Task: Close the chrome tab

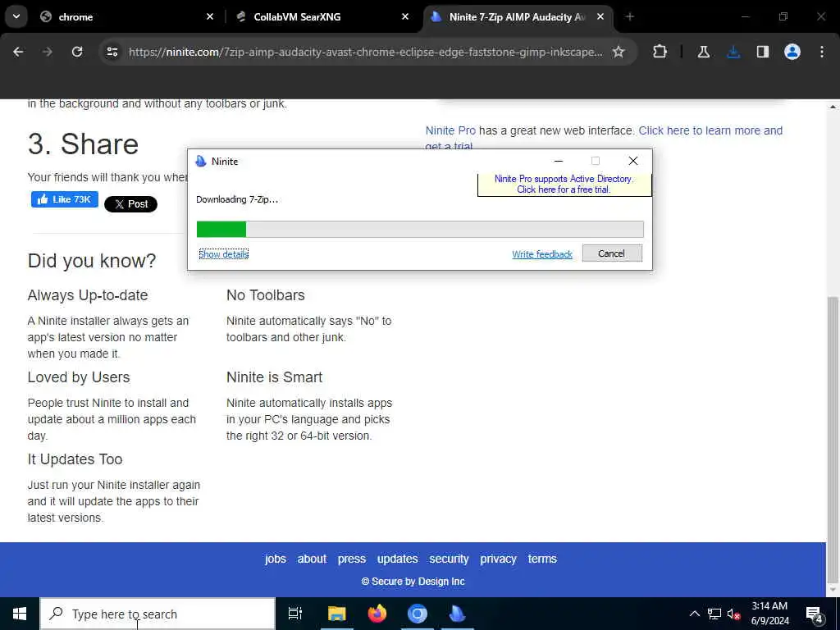Action: [210, 16]
